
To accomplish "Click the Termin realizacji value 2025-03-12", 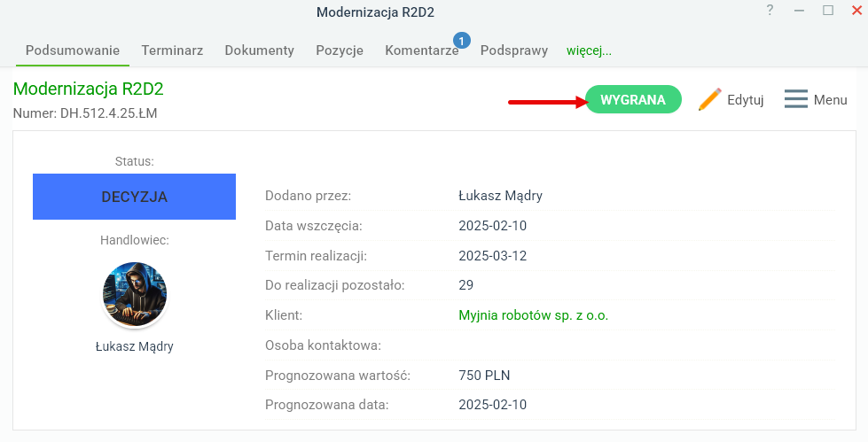I will pos(493,256).
